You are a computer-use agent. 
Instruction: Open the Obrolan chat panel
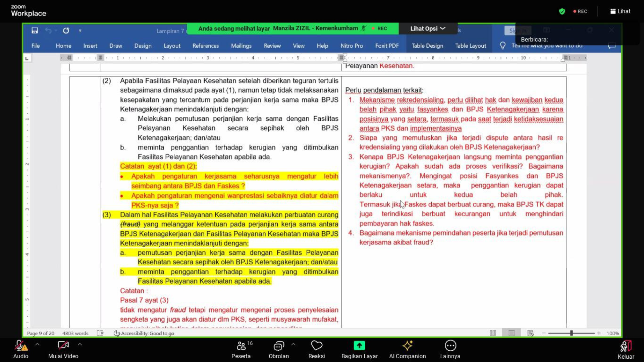(279, 349)
